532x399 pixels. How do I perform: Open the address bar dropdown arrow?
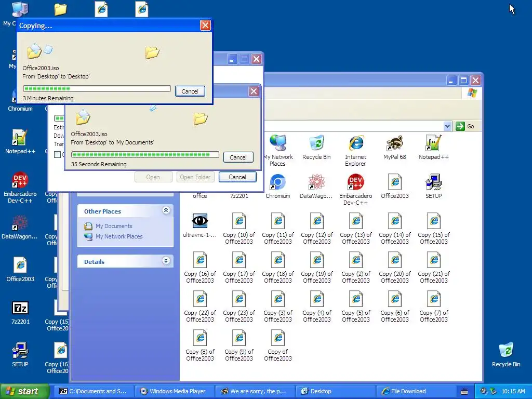(x=447, y=126)
